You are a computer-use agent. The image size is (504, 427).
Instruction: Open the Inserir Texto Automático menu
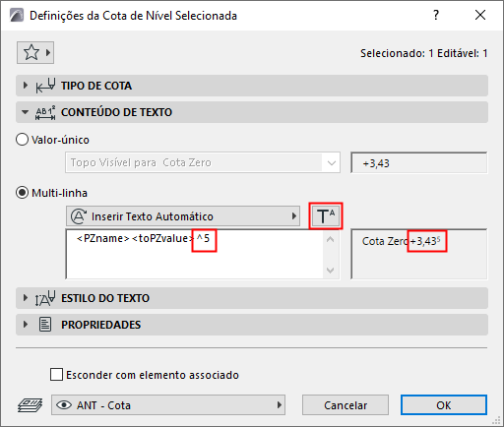click(x=183, y=216)
